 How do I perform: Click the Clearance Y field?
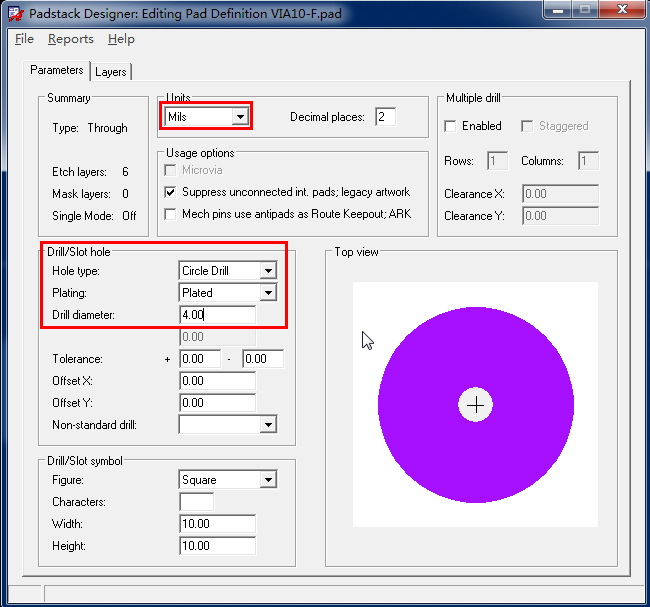(560, 216)
